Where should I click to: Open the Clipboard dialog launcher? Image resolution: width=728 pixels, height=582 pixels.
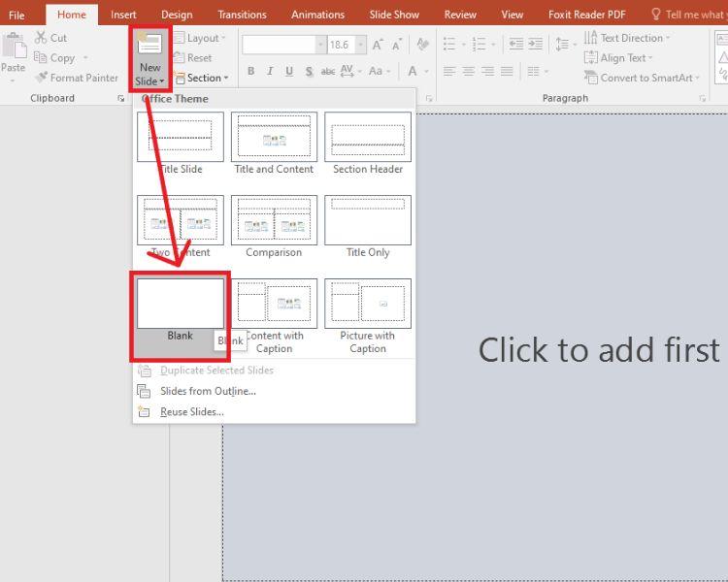pyautogui.click(x=121, y=98)
